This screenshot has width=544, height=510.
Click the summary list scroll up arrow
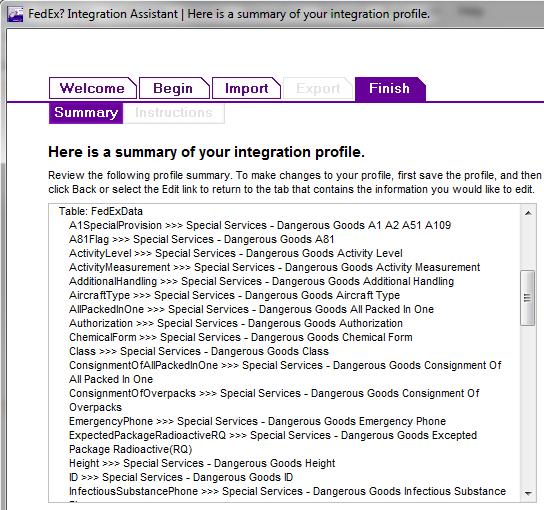pyautogui.click(x=528, y=213)
